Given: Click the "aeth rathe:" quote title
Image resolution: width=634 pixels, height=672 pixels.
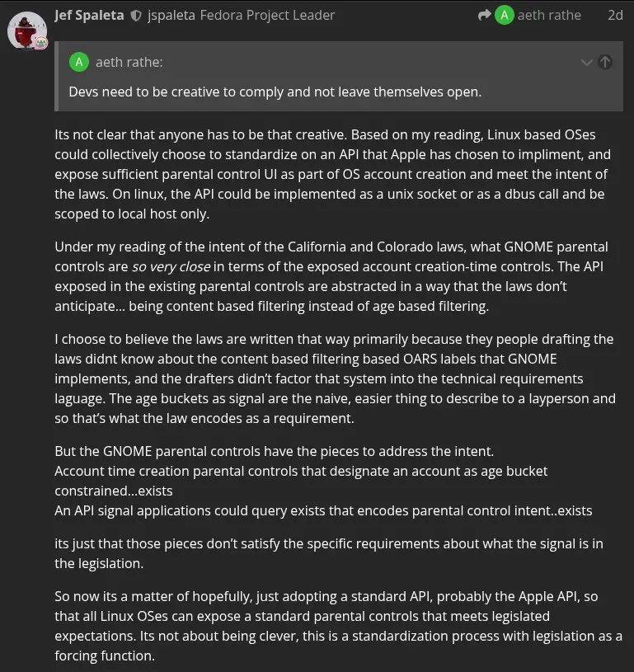Looking at the screenshot, I should tap(129, 63).
